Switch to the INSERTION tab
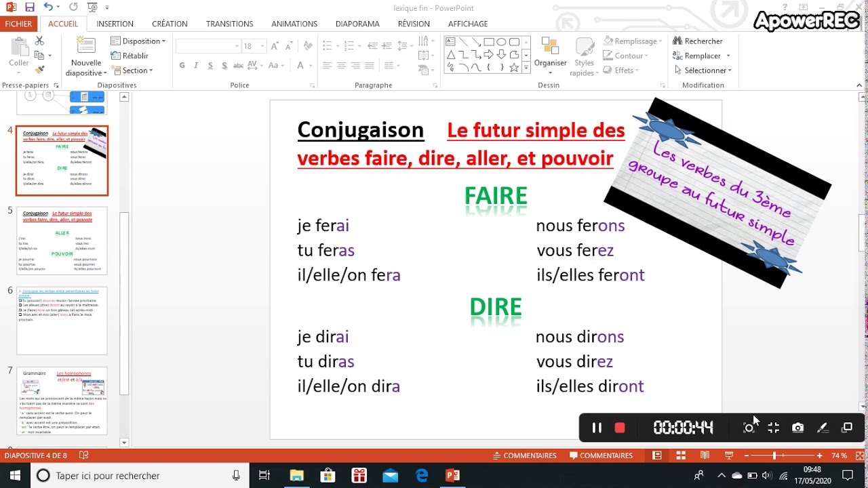Screen dimensions: 868x488 tap(115, 24)
